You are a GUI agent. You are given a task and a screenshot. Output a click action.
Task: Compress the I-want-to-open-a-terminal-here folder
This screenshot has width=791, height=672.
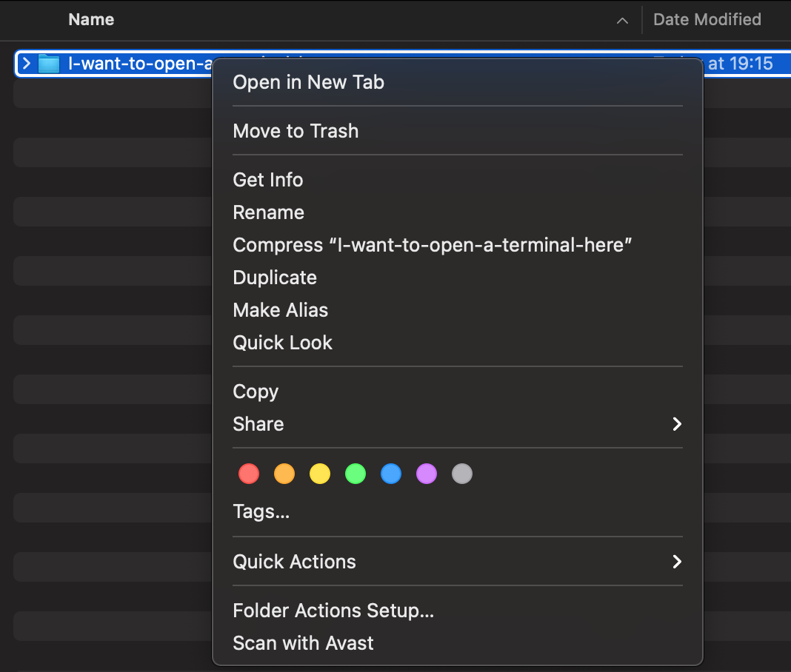click(x=432, y=245)
